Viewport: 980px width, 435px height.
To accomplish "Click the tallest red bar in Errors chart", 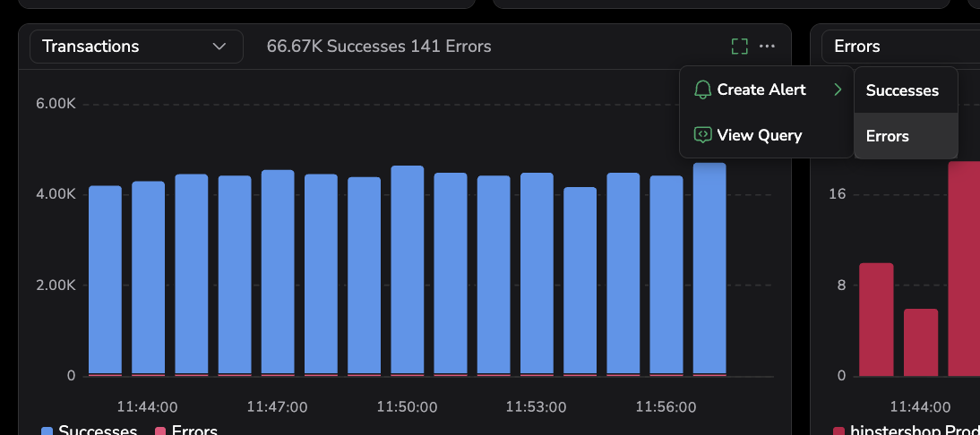I will coord(964,269).
